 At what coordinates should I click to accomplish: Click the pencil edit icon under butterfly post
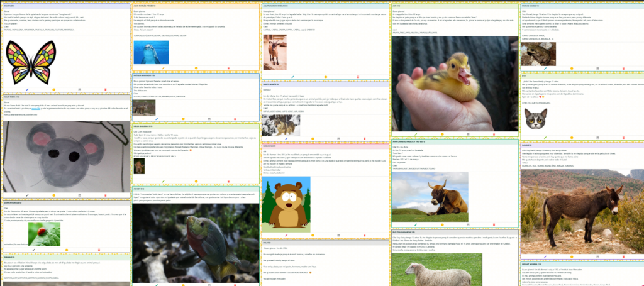28,89
